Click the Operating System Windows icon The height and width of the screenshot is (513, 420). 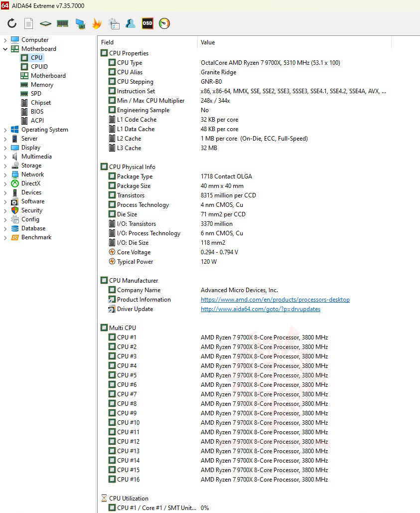pyautogui.click(x=15, y=130)
